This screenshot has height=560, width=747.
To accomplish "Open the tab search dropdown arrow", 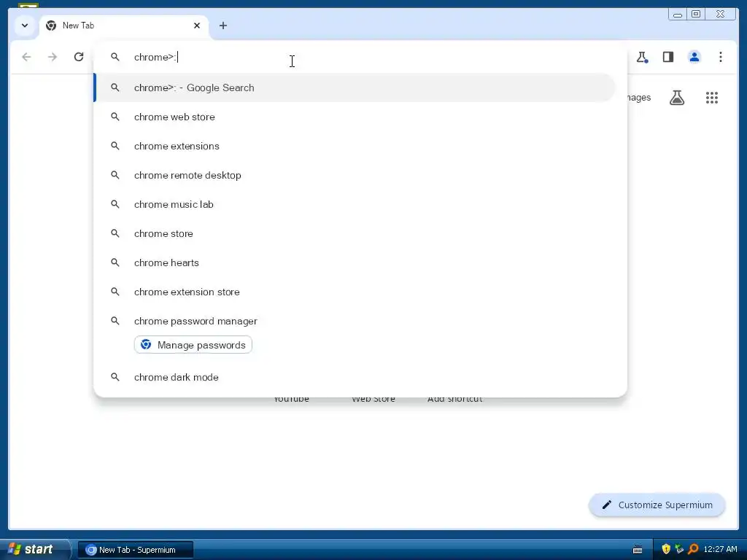I will click(25, 26).
